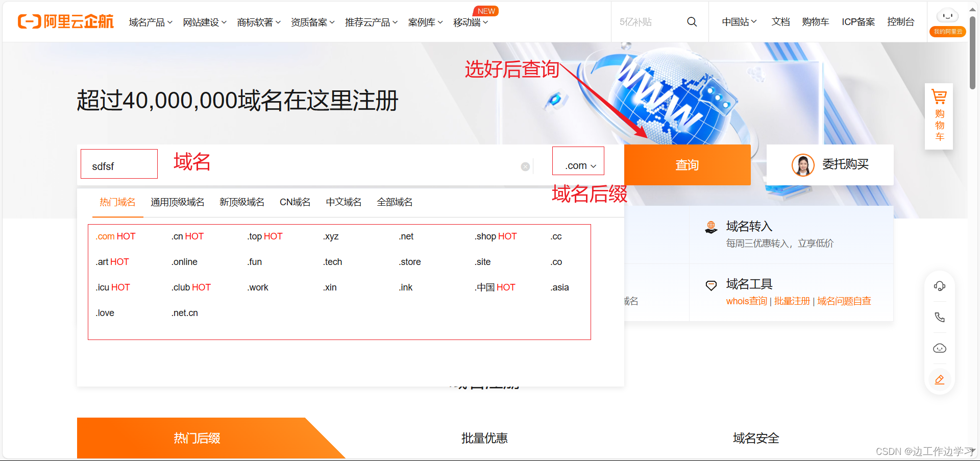Select the 域名安全 section tab
The height and width of the screenshot is (461, 980).
(756, 438)
